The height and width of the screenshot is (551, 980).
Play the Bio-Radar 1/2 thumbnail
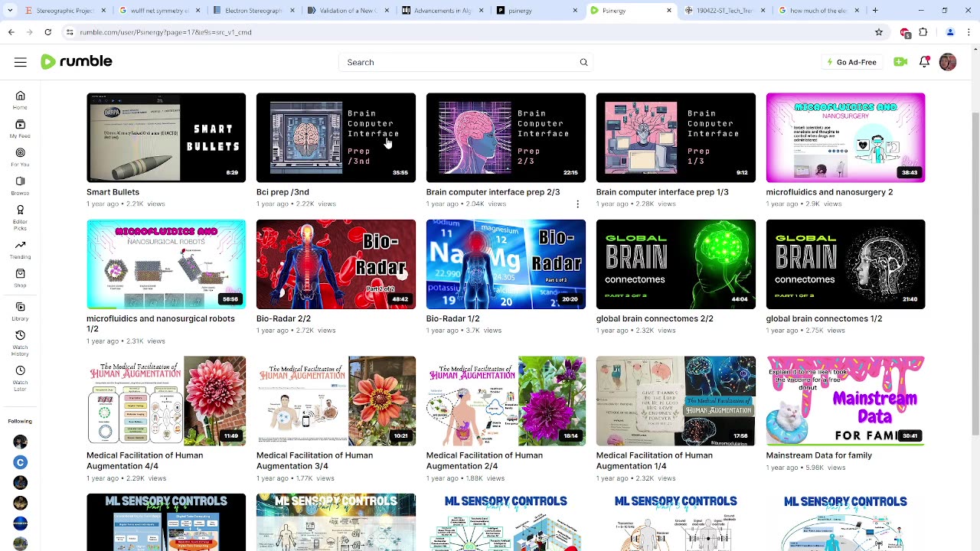[x=506, y=264]
